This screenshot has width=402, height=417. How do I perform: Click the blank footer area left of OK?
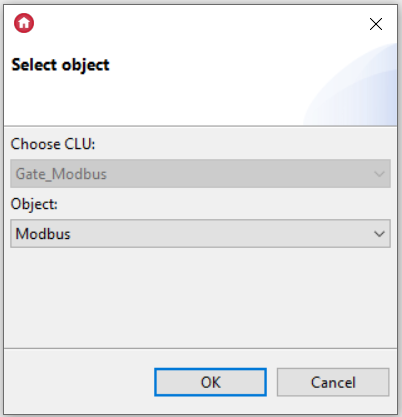pyautogui.click(x=79, y=382)
